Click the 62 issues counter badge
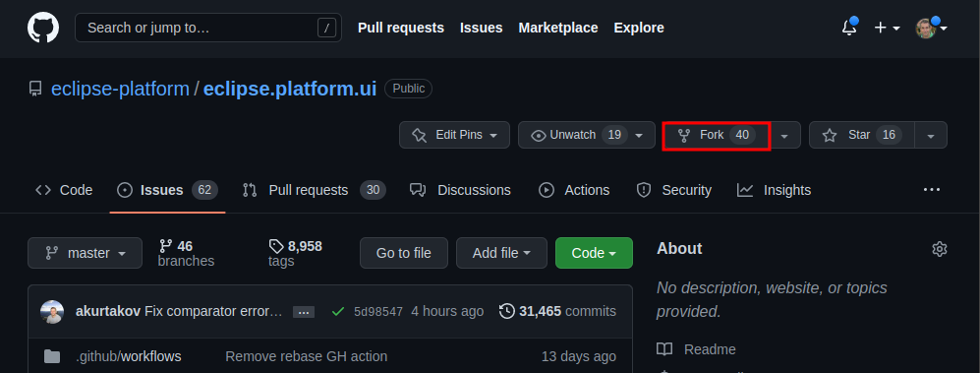The width and height of the screenshot is (980, 373). 204,190
